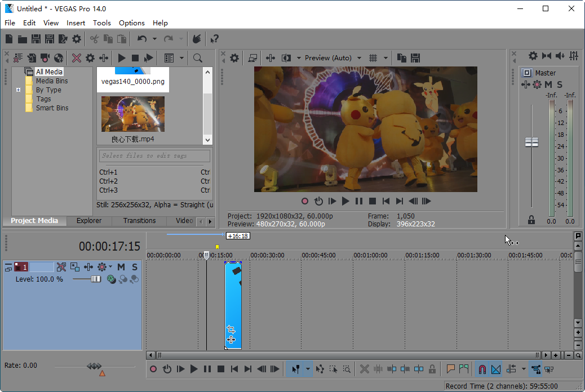Open the Tools menu
This screenshot has height=392, width=585.
tap(102, 23)
